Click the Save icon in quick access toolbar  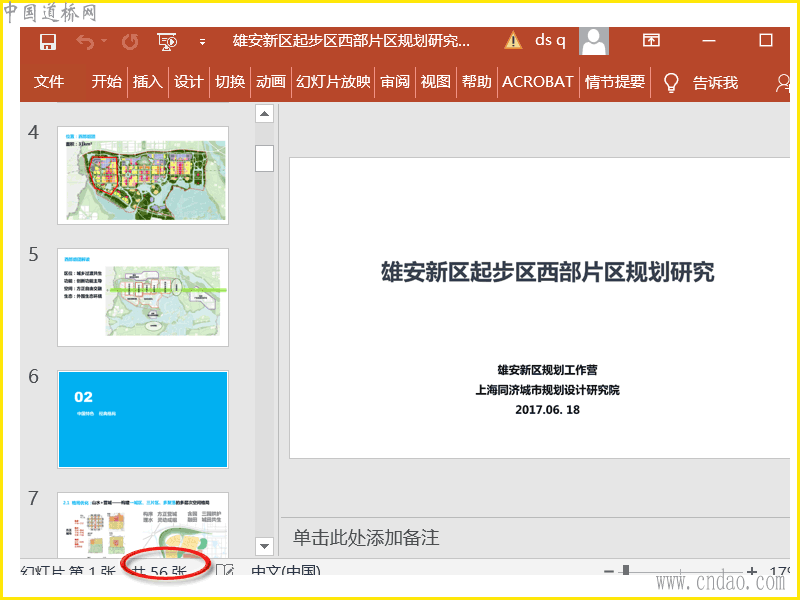[47, 41]
